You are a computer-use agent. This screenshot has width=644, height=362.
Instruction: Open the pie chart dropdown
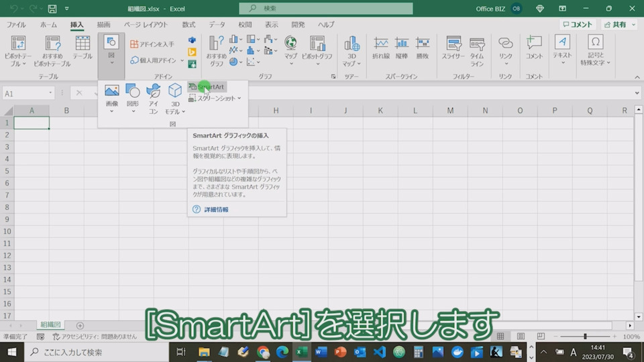point(235,62)
